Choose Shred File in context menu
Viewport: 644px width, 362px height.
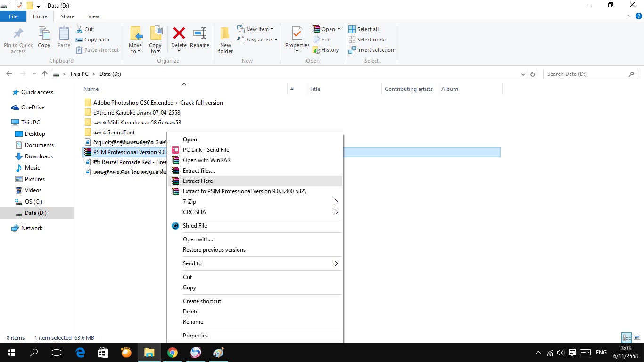255,226
